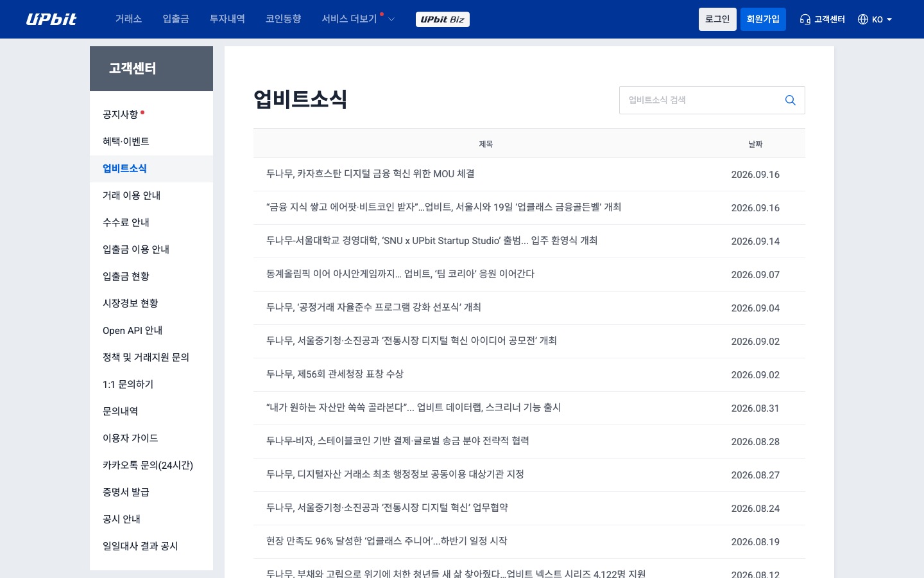
Task: Click the 2026.09.14 date cell
Action: tap(755, 241)
